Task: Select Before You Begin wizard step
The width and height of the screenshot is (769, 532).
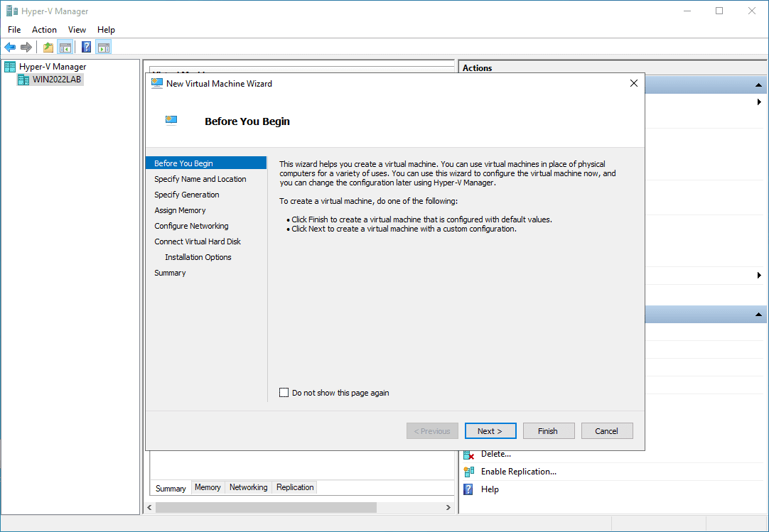Action: click(x=206, y=163)
